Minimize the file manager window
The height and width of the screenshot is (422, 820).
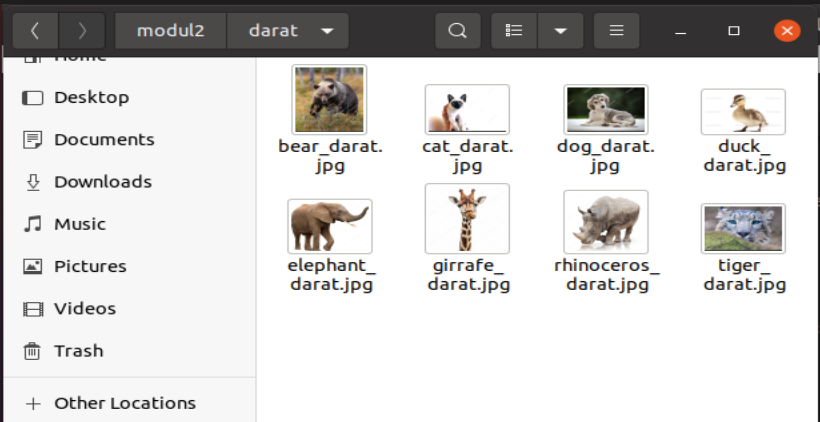click(680, 31)
